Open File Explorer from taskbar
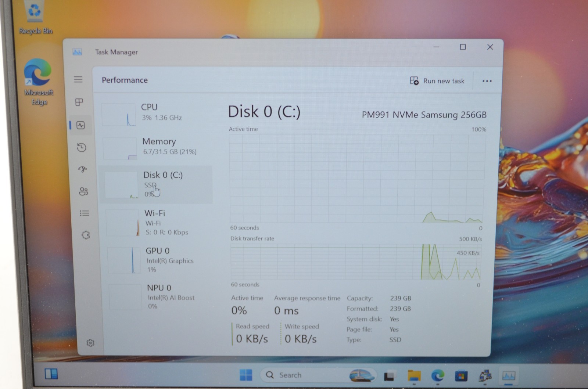This screenshot has height=389, width=588. (414, 376)
